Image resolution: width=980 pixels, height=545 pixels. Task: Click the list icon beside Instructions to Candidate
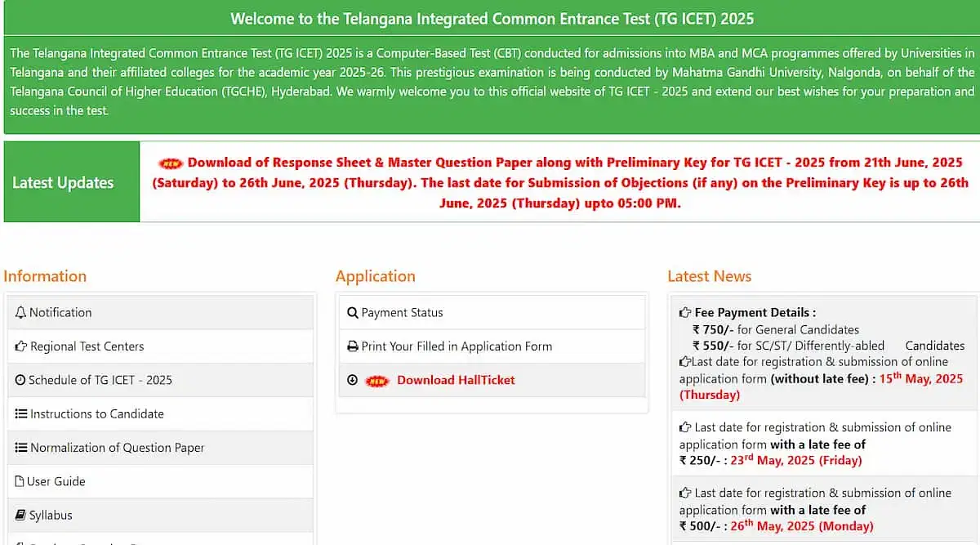tap(21, 414)
